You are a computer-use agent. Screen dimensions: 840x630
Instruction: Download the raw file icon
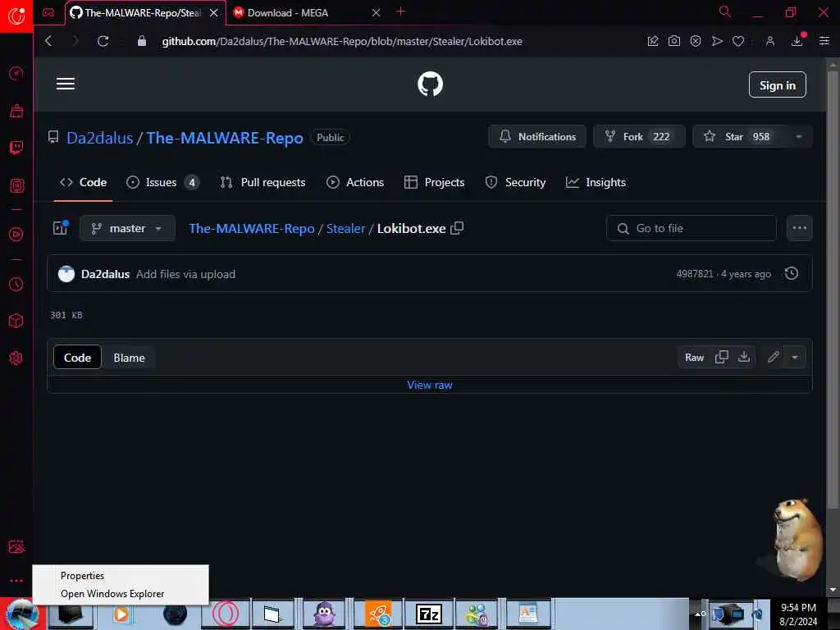click(x=744, y=358)
